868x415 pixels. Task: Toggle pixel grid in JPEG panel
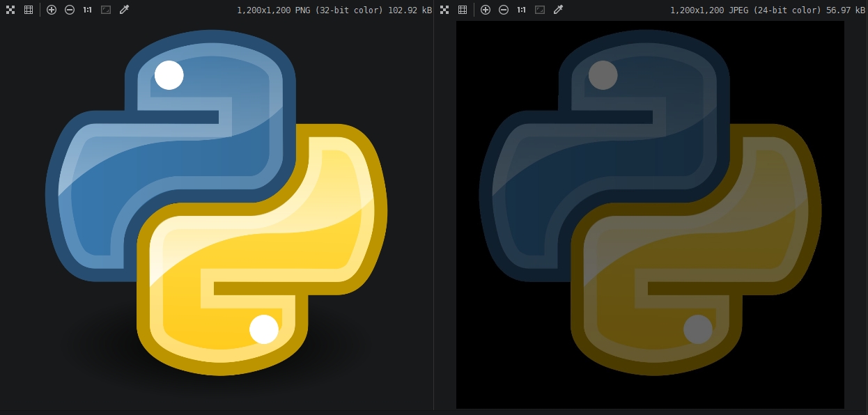(463, 10)
